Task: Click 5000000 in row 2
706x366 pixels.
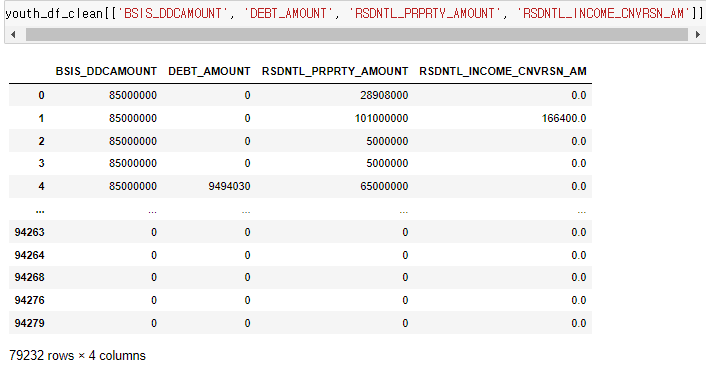Action: [x=387, y=141]
